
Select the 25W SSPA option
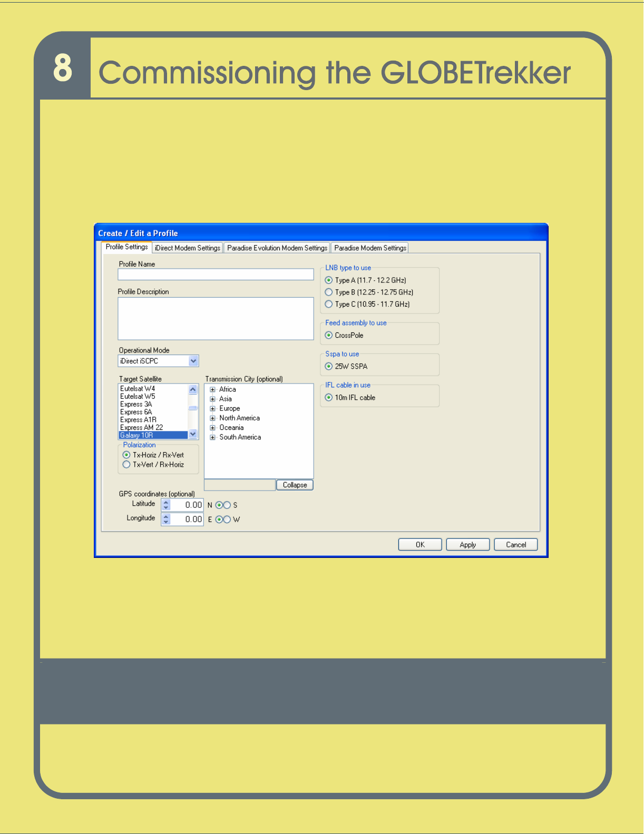(329, 367)
